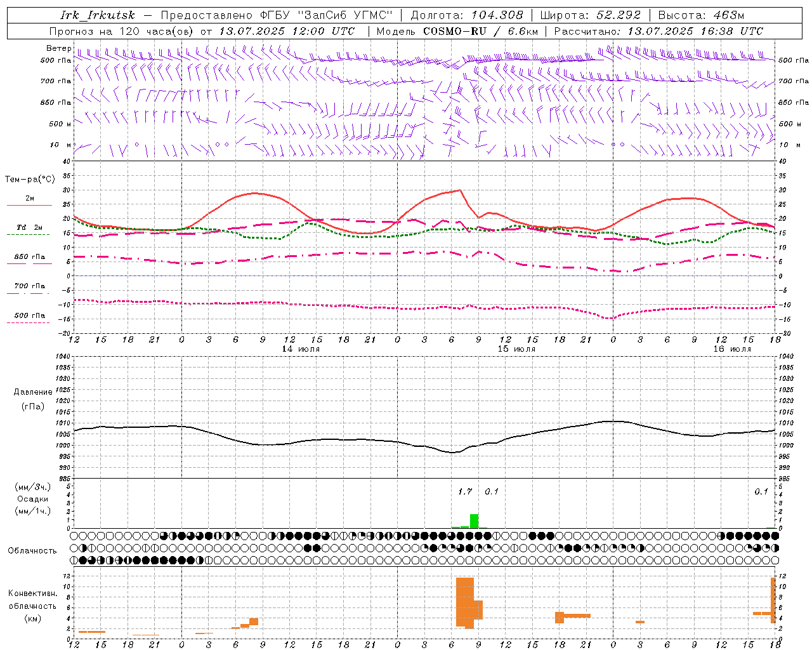The image size is (812, 650).
Task: Click the 14 июля date label
Action: point(301,349)
